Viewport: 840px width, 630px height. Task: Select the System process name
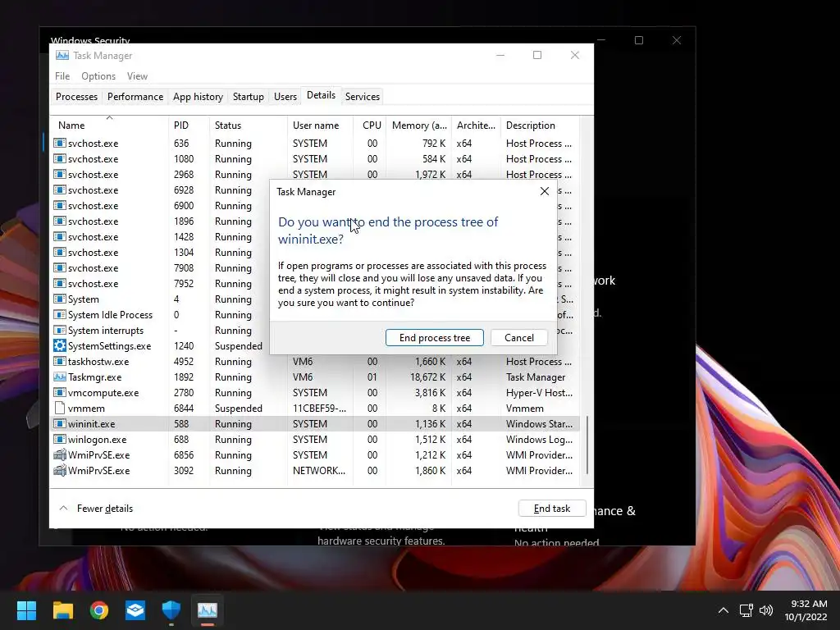tap(83, 299)
